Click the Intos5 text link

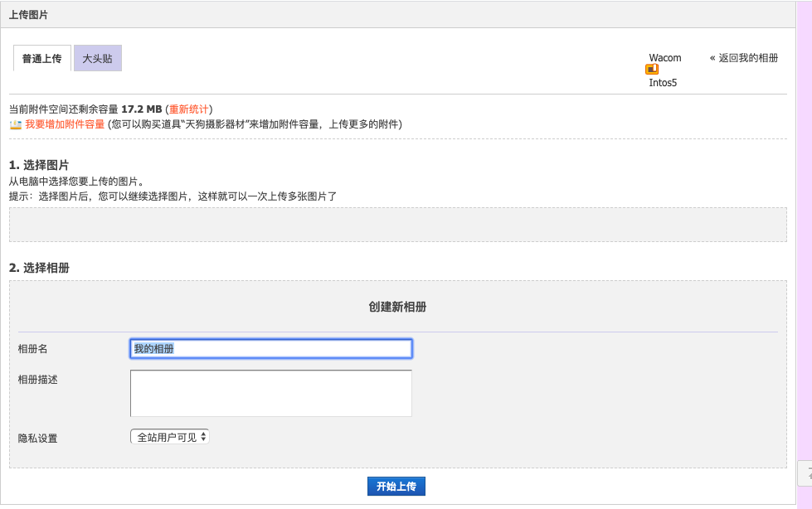click(663, 83)
